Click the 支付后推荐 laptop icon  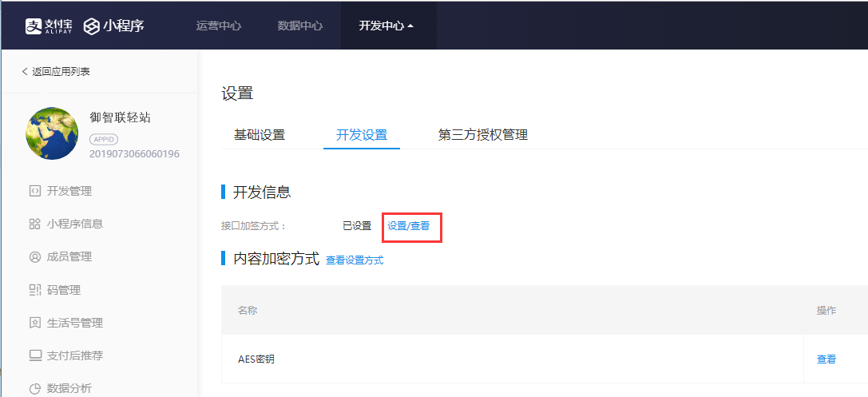click(34, 355)
